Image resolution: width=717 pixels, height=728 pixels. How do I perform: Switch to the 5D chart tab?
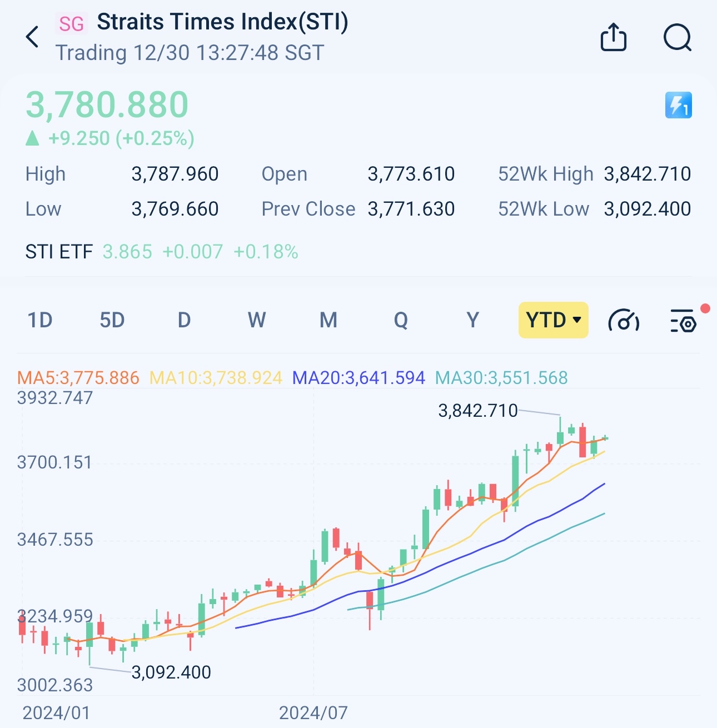pos(112,321)
